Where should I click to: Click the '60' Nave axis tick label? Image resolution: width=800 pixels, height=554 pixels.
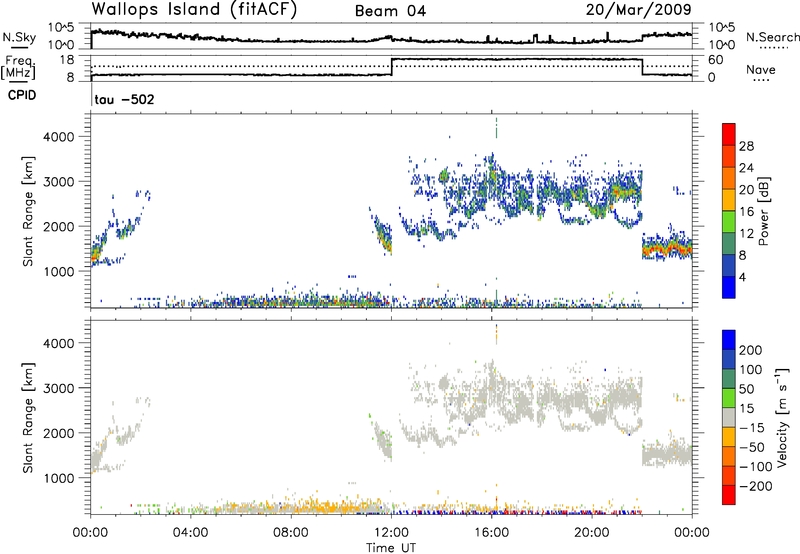click(x=716, y=60)
